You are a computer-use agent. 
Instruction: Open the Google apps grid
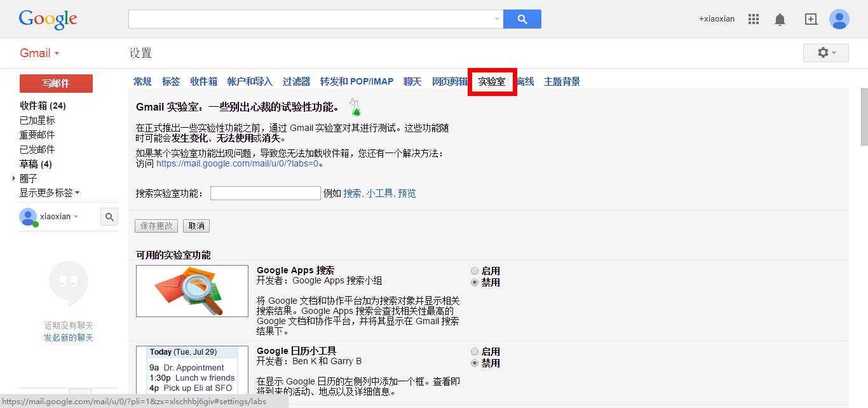(754, 19)
